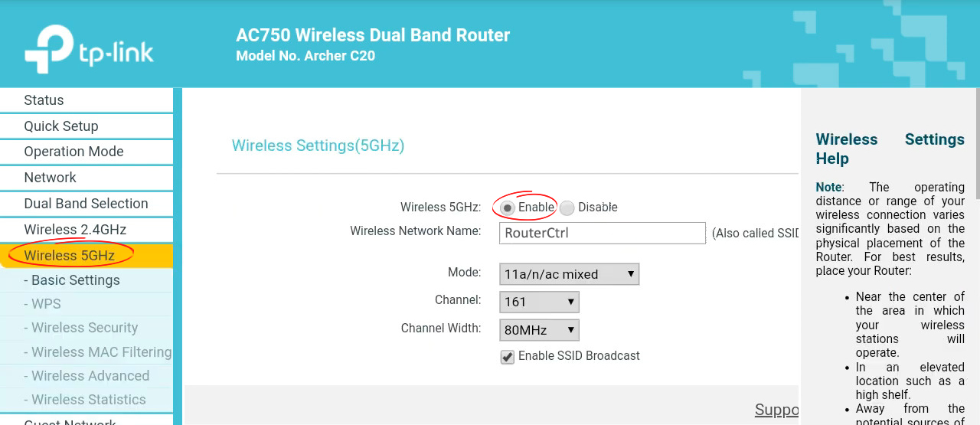Image resolution: width=980 pixels, height=425 pixels.
Task: Open Wireless MAC Filtering submenu
Action: (101, 352)
